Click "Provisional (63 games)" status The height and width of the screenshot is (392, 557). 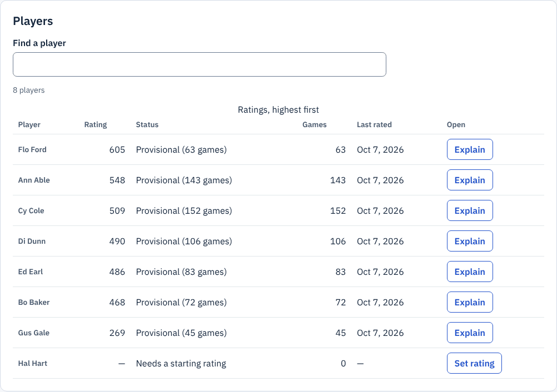point(181,150)
